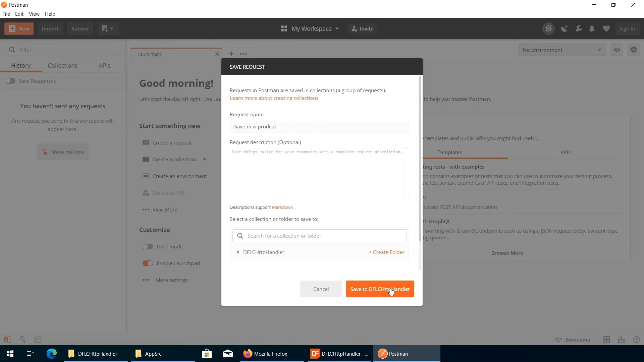Viewport: 644px width, 362px height.
Task: Click the environment quick look eye icon
Action: (617, 50)
